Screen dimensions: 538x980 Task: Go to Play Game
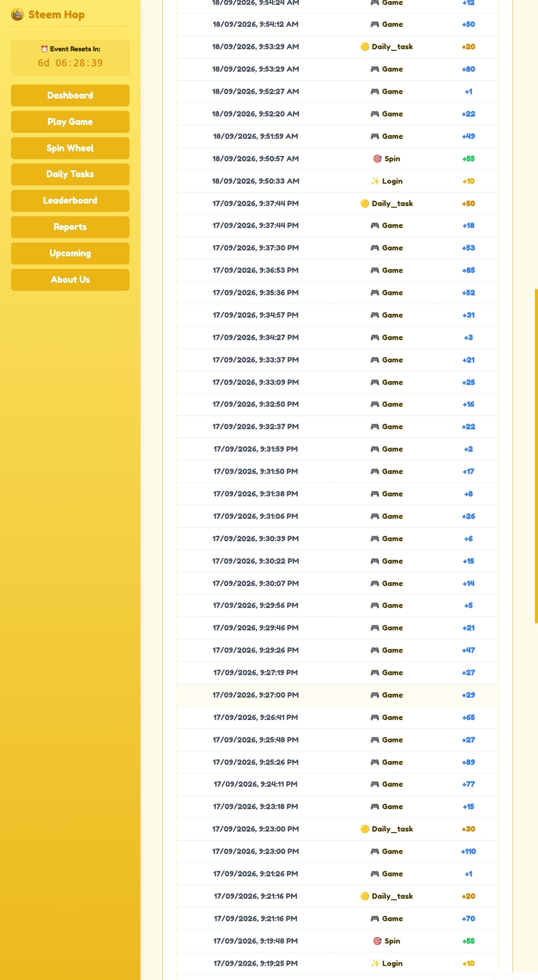[x=70, y=122]
